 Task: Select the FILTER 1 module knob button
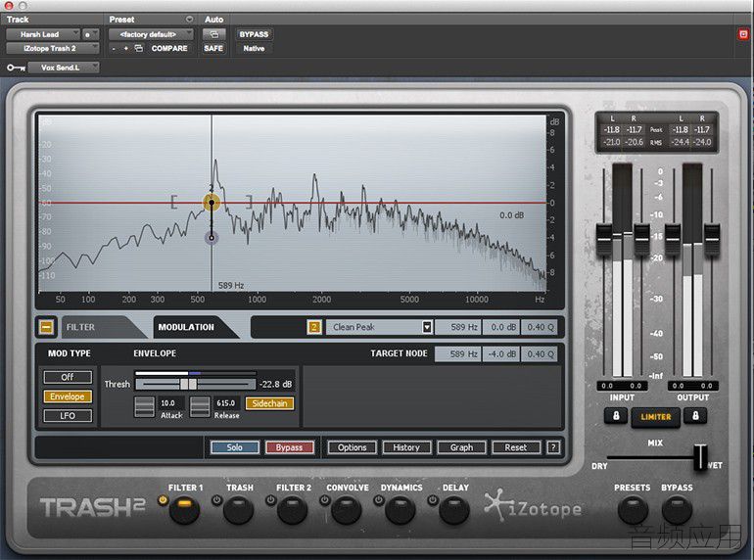[185, 509]
